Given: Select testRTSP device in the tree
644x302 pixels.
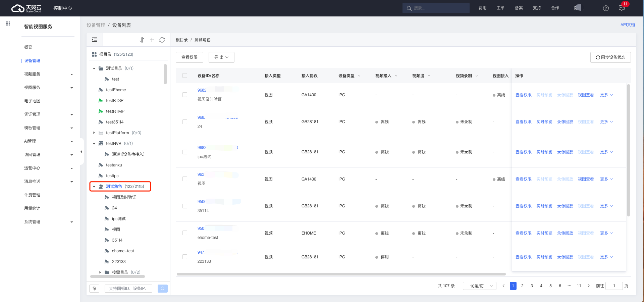Looking at the screenshot, I should [x=115, y=101].
